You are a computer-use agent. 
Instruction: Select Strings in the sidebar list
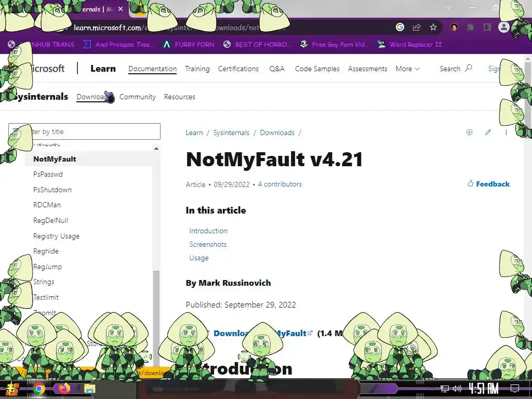(44, 282)
